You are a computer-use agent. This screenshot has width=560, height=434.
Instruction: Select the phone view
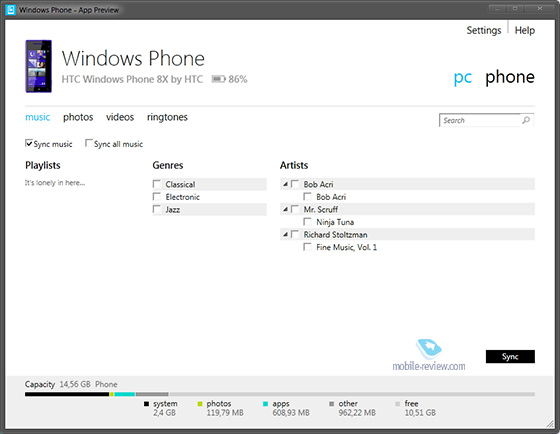[510, 77]
